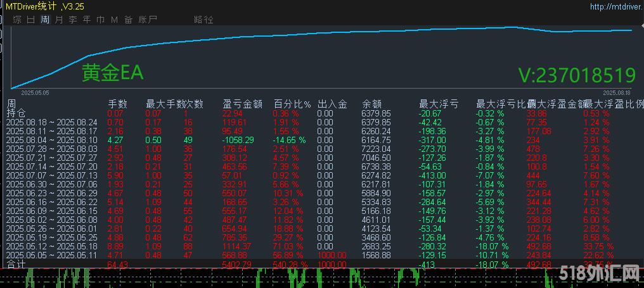This screenshot has height=288, width=644.
Task: Select the highlighted 周 weekly tab
Action: pos(45,19)
